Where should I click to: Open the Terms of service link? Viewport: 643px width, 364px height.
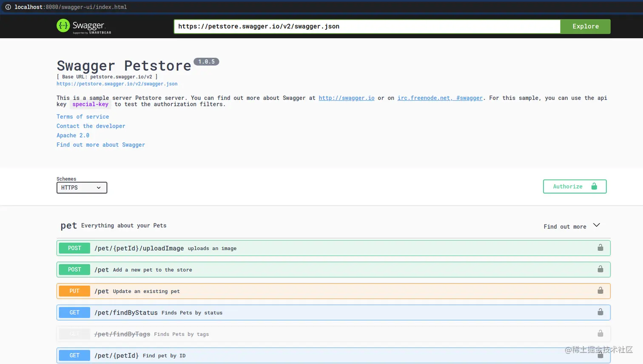[83, 117]
